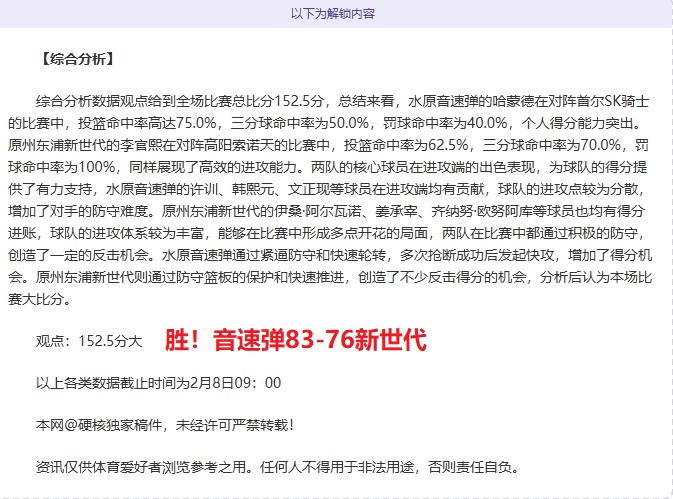
Task: Click the line starting 供了有力支持
Action: (327, 189)
